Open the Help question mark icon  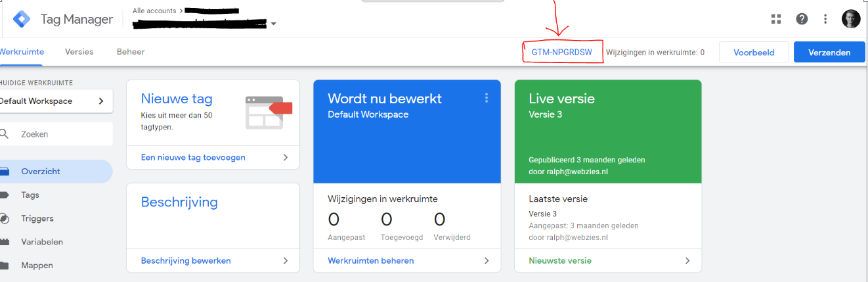pos(802,19)
